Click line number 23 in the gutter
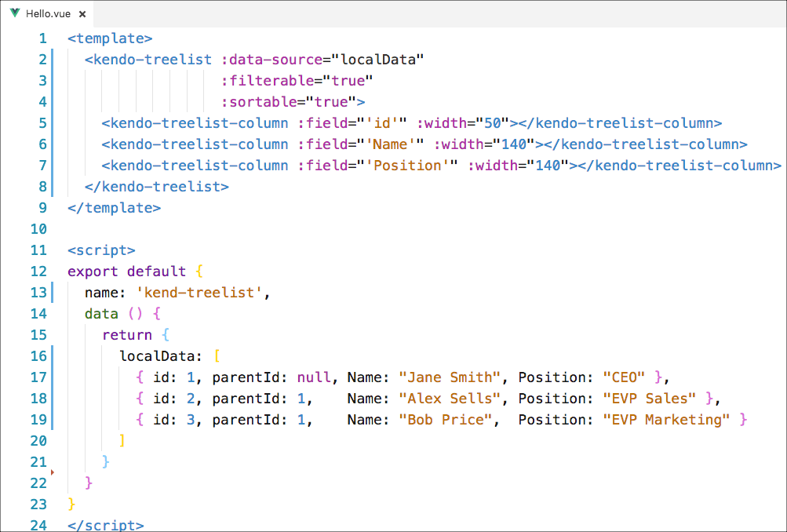 pos(38,505)
